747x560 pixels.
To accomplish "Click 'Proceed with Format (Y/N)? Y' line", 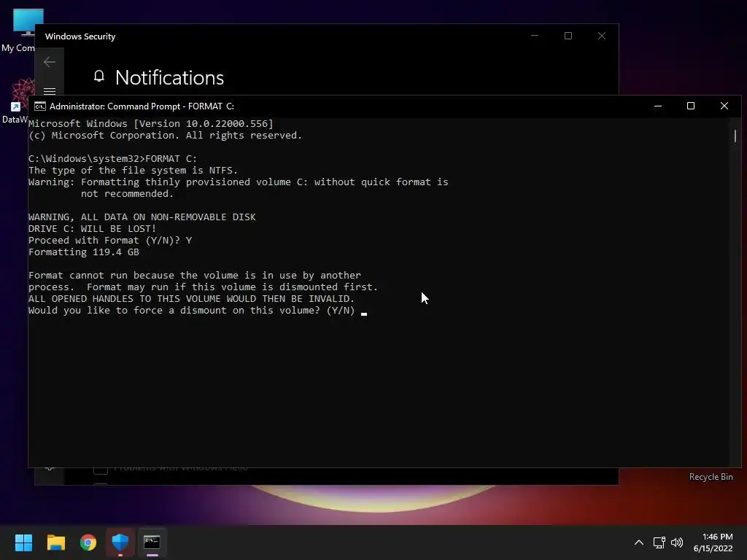I will click(x=110, y=241).
